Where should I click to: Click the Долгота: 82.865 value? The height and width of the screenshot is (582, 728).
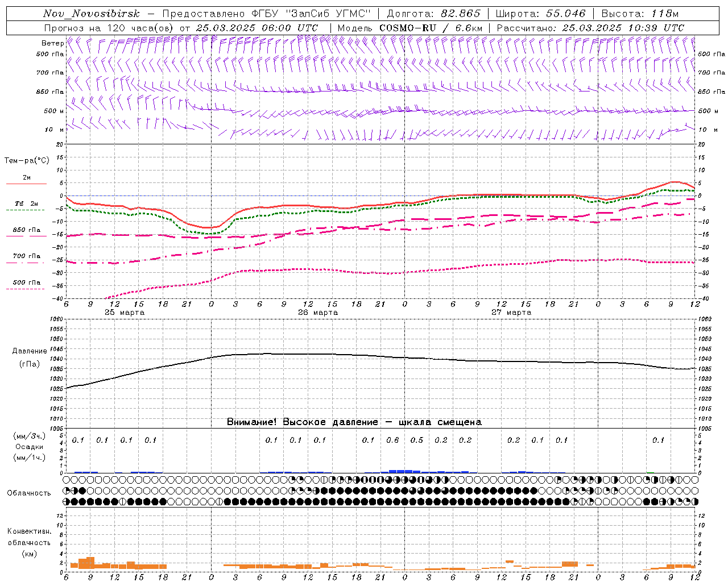[x=433, y=14]
